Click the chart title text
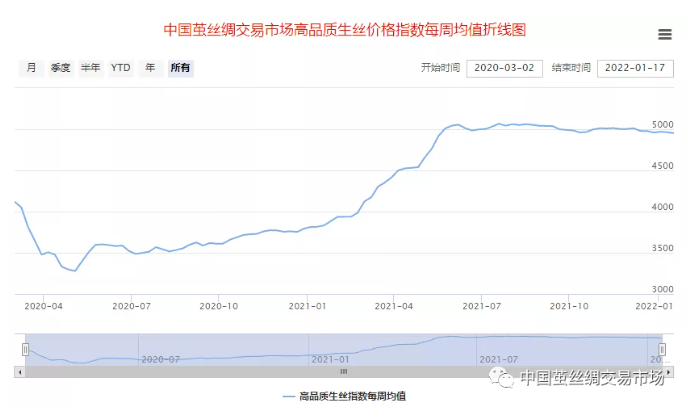Viewport: 696px width, 418px height. [x=344, y=30]
